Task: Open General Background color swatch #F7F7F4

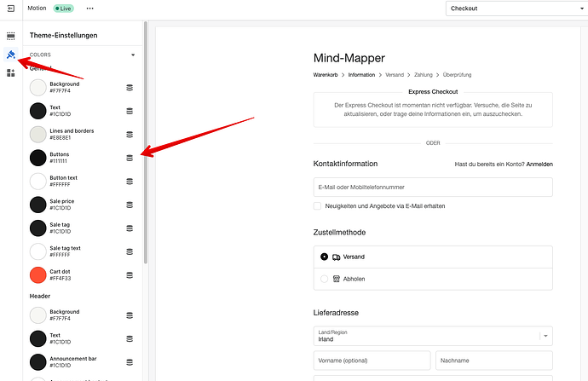Action: 37,88
